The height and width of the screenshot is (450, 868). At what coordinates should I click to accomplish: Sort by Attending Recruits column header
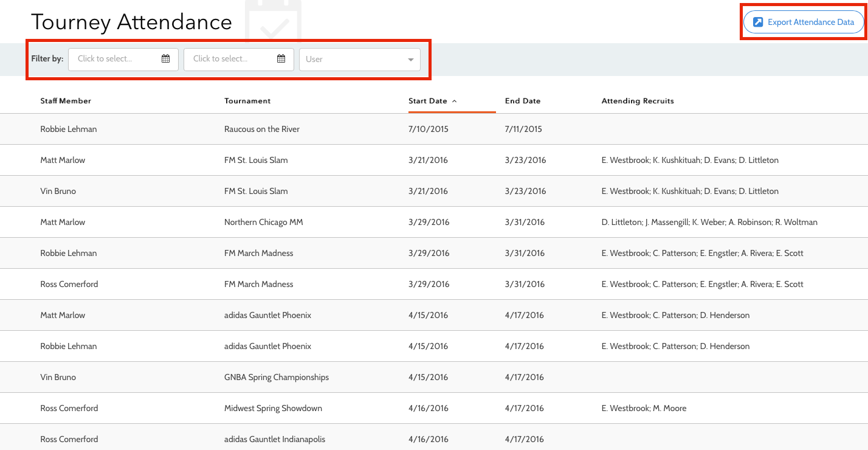(638, 101)
